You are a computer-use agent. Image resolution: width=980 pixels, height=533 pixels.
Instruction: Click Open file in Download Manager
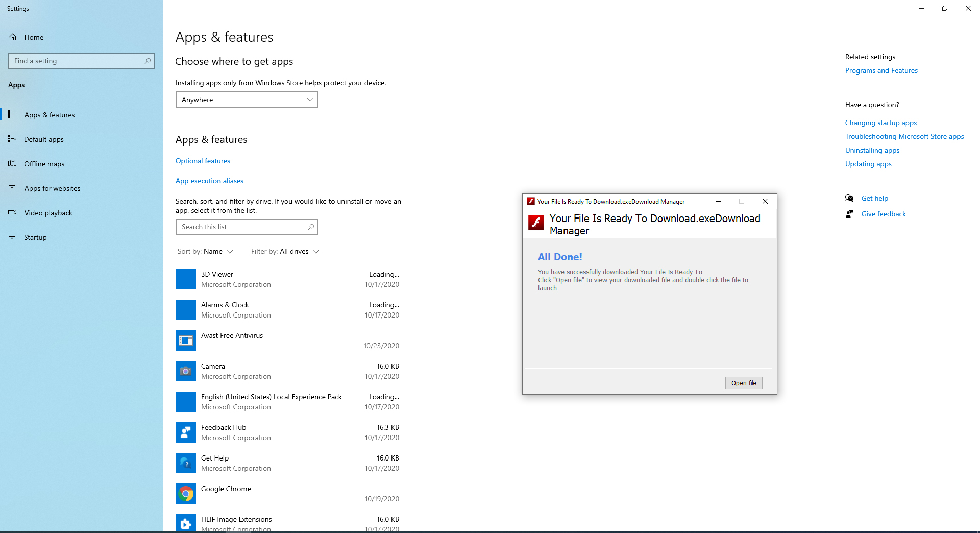(x=744, y=383)
